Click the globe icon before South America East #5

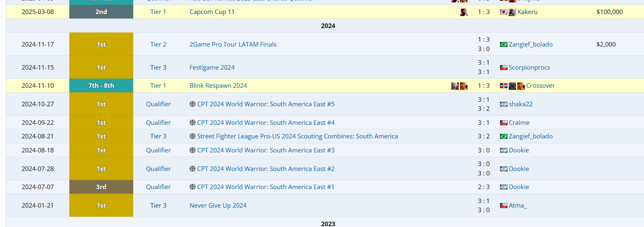point(192,104)
